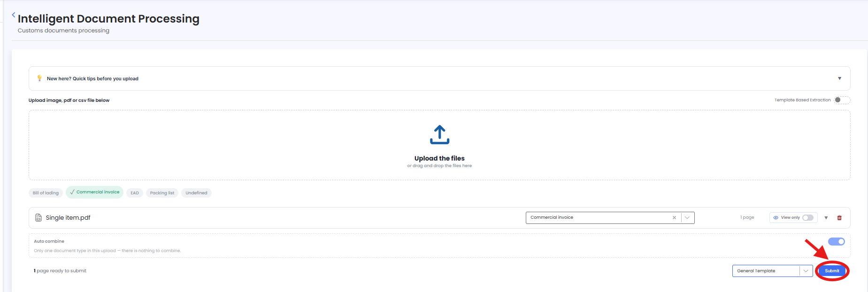Click the checkmark on Commercial invoice chip
Image resolution: width=868 pixels, height=292 pixels.
pyautogui.click(x=72, y=192)
